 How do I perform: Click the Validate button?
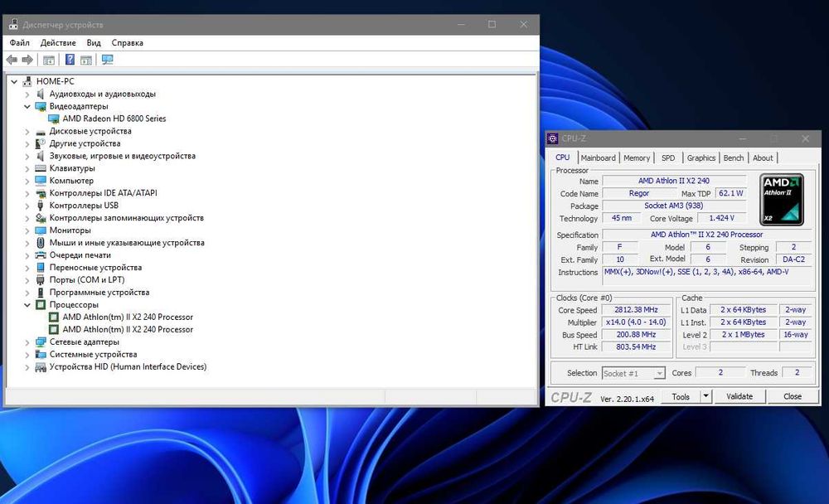pyautogui.click(x=739, y=396)
